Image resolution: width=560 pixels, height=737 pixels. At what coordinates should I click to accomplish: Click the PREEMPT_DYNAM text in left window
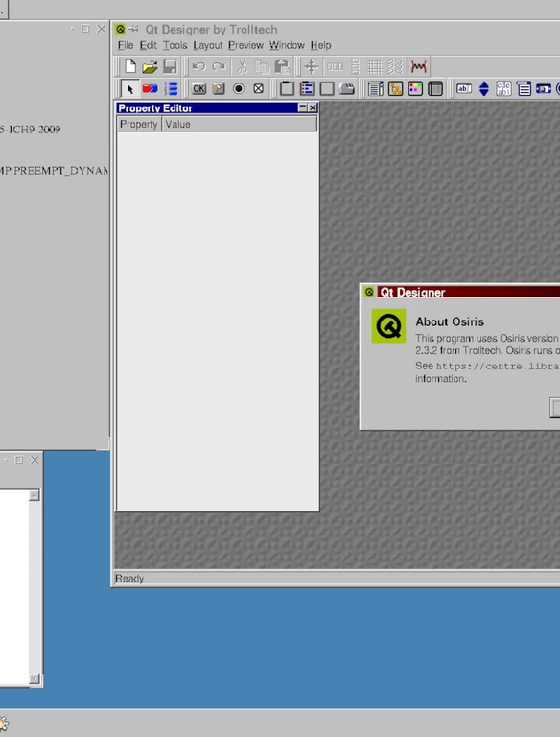pos(61,171)
